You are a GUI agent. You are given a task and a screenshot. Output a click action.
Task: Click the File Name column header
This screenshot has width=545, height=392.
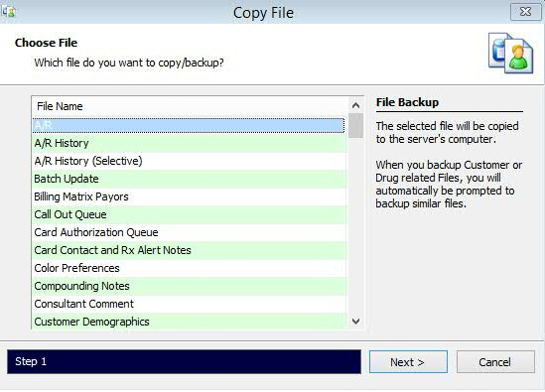(x=191, y=106)
